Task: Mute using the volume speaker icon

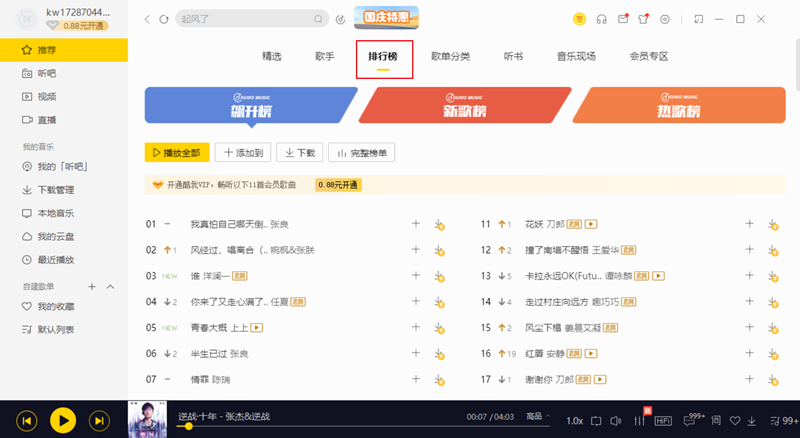Action: click(x=616, y=421)
